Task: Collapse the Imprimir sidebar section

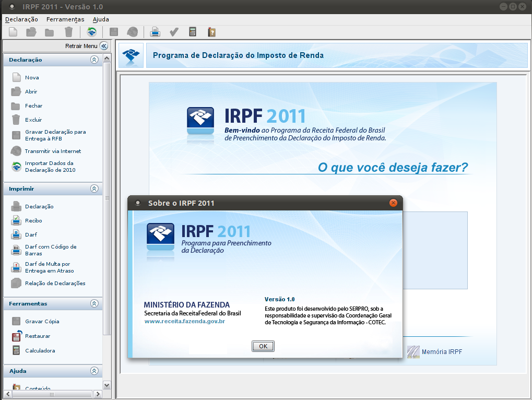Action: pyautogui.click(x=94, y=189)
